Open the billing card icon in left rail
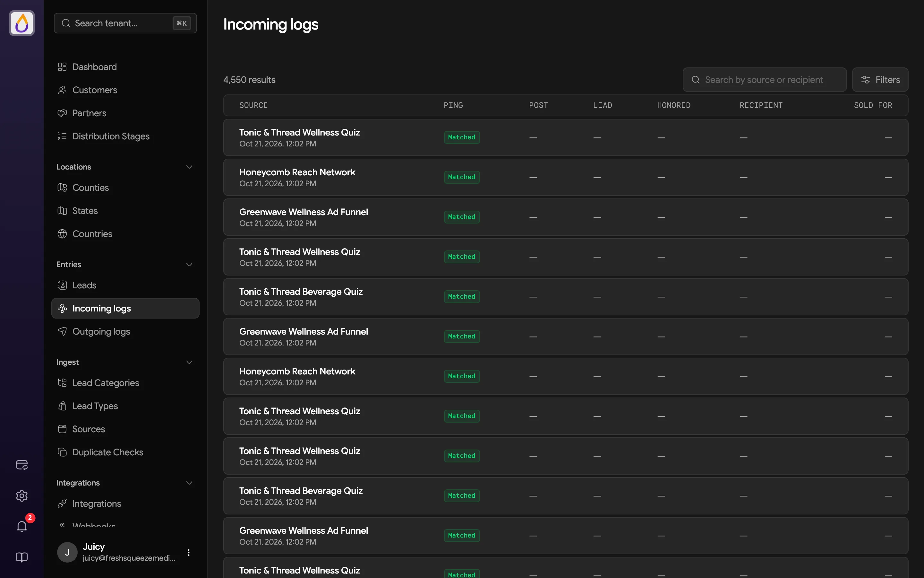This screenshot has height=578, width=924. (22, 465)
